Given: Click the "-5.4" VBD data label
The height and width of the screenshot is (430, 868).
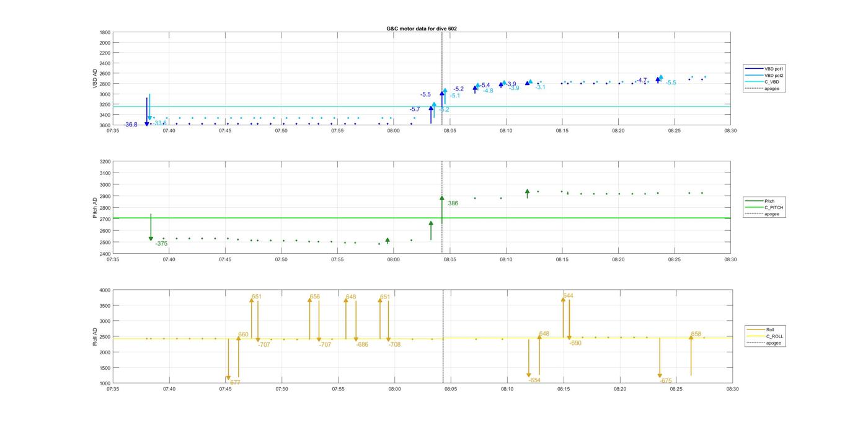Looking at the screenshot, I should (485, 86).
